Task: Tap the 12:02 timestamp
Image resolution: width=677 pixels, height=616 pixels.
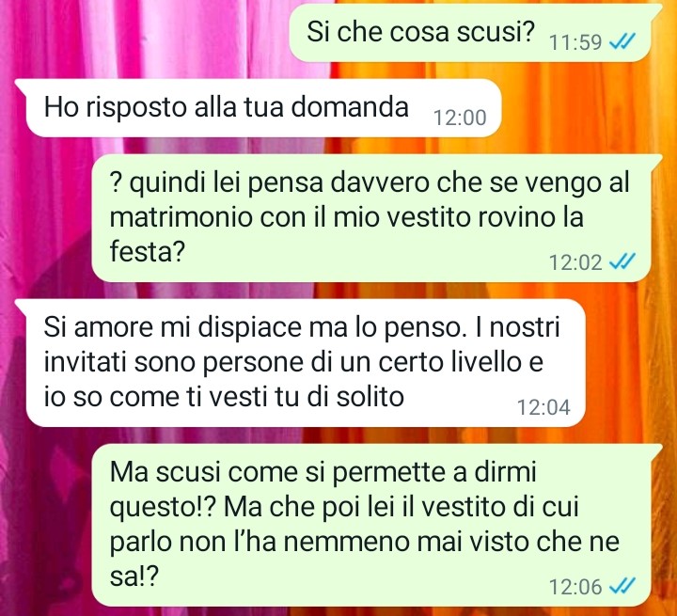Action: (575, 262)
